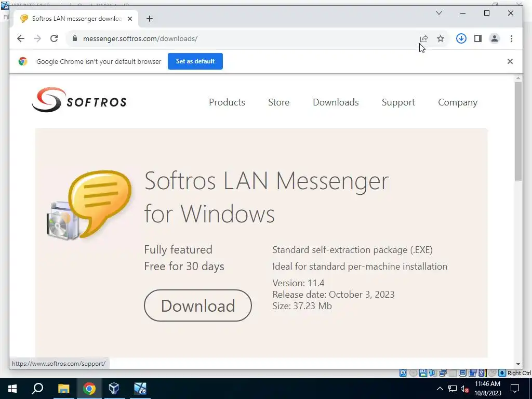Go back to the previous page

click(21, 38)
